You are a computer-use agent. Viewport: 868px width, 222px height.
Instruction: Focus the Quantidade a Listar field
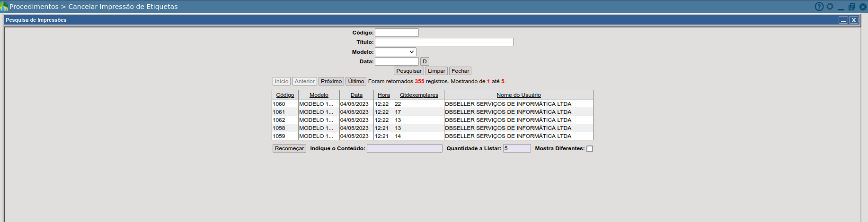point(517,148)
